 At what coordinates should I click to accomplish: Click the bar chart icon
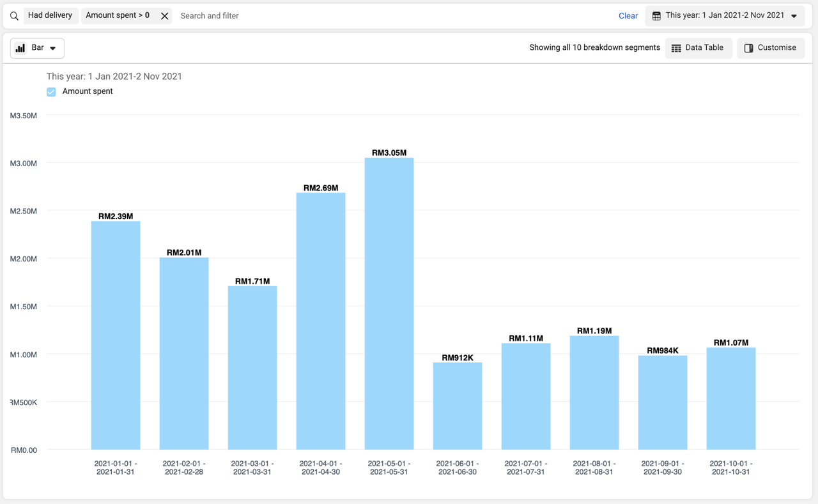(x=20, y=48)
